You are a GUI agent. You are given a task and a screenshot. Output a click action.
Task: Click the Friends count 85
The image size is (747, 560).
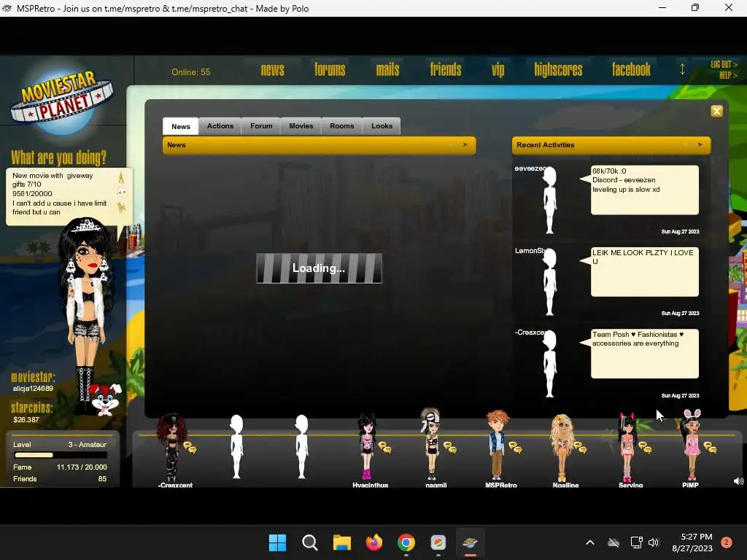tap(102, 479)
